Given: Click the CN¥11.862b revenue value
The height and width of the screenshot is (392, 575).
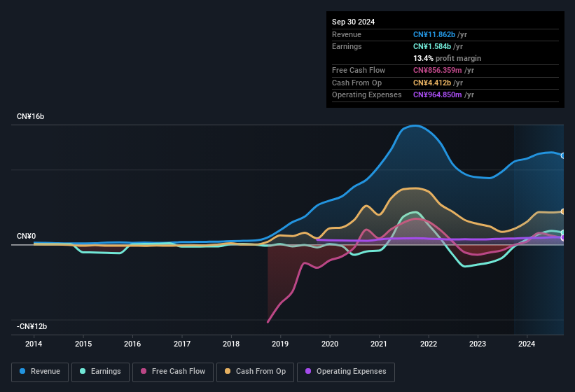Looking at the screenshot, I should (x=434, y=34).
